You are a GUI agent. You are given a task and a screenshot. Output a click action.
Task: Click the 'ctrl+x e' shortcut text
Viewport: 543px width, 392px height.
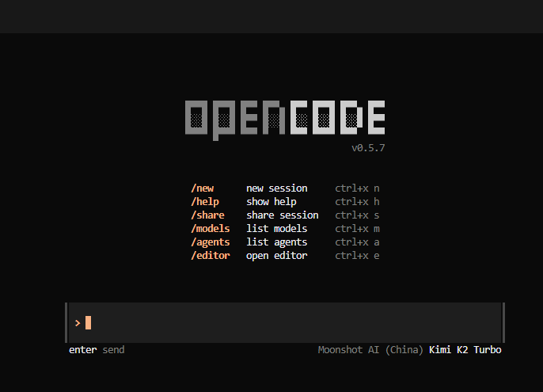click(x=357, y=256)
